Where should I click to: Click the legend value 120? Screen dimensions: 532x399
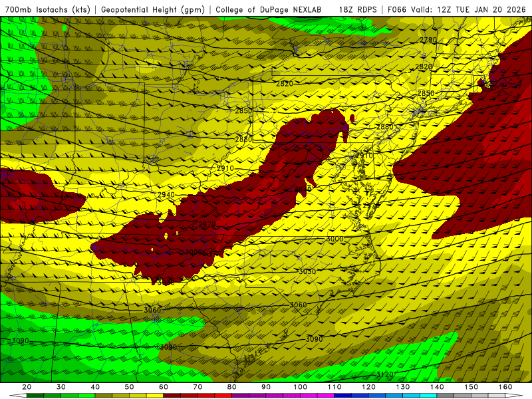point(368,387)
